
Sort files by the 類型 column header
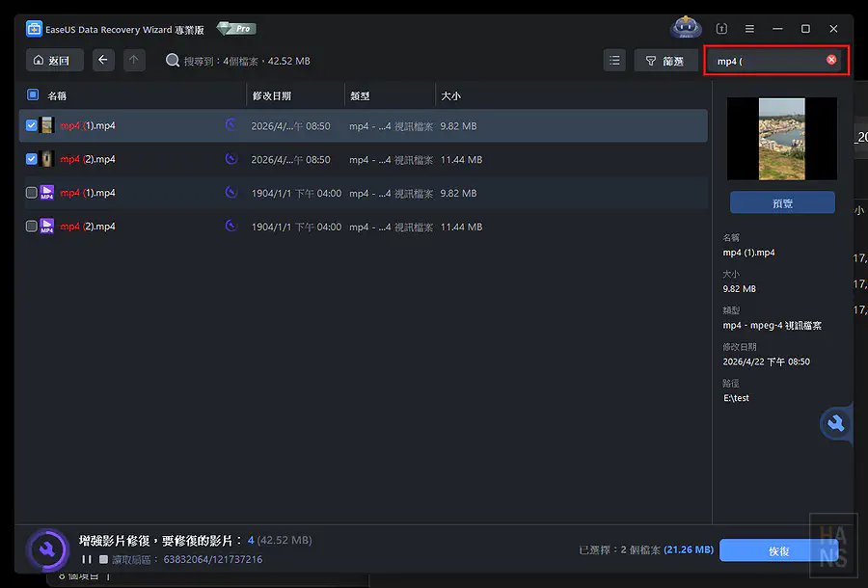point(360,96)
